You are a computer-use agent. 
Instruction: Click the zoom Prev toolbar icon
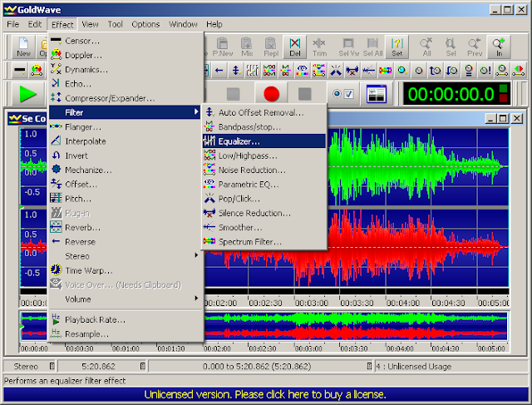click(x=475, y=47)
